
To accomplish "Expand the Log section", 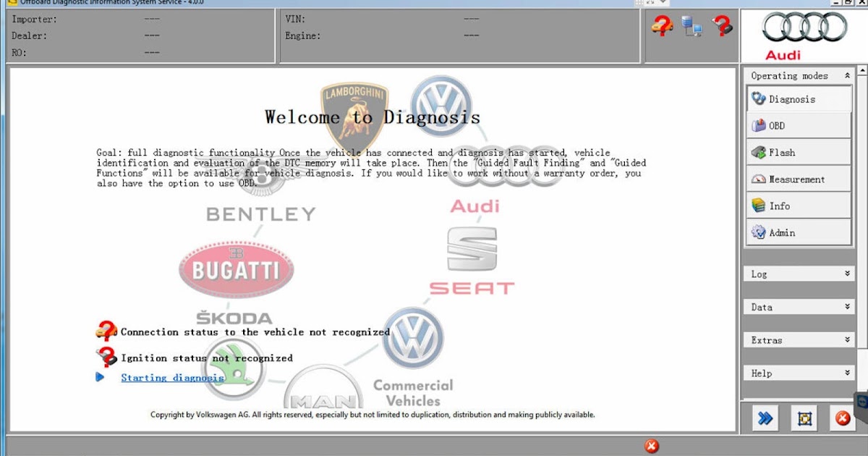I will pyautogui.click(x=799, y=274).
